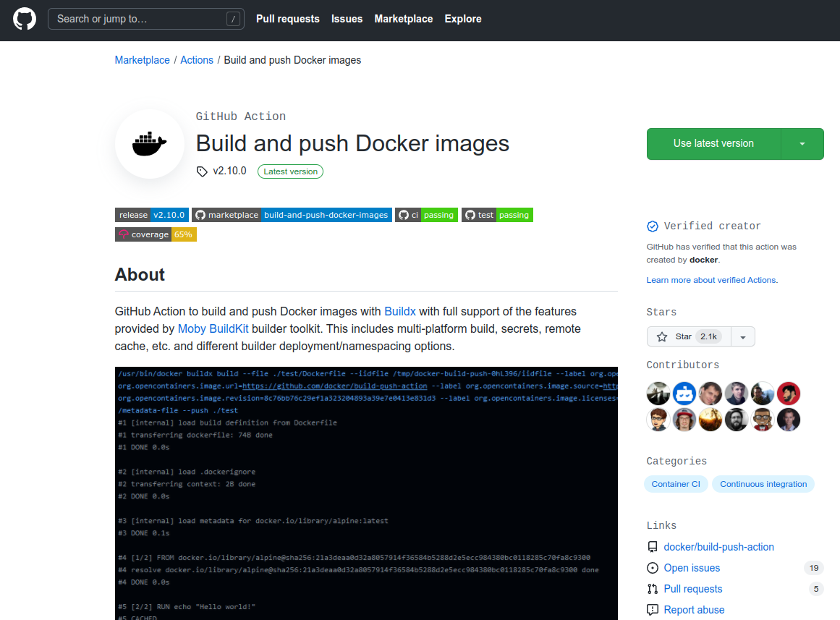Click the 5 pull requests counter
840x620 pixels.
coord(816,589)
